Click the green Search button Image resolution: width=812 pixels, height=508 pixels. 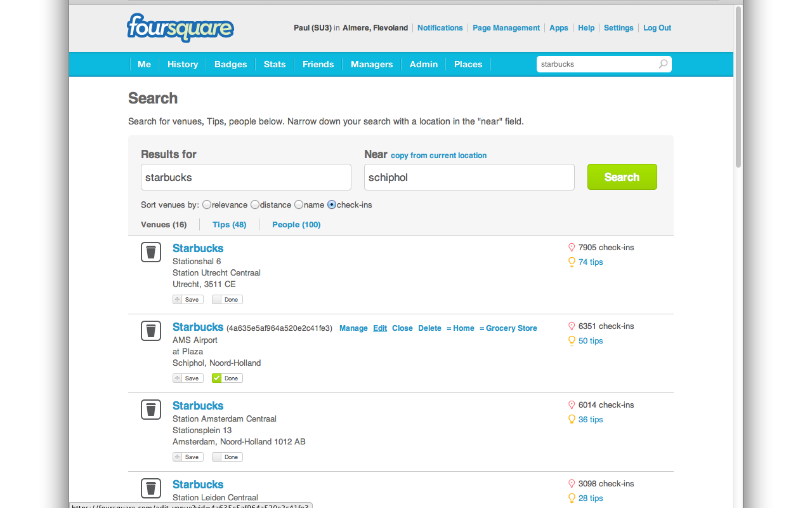coord(622,177)
